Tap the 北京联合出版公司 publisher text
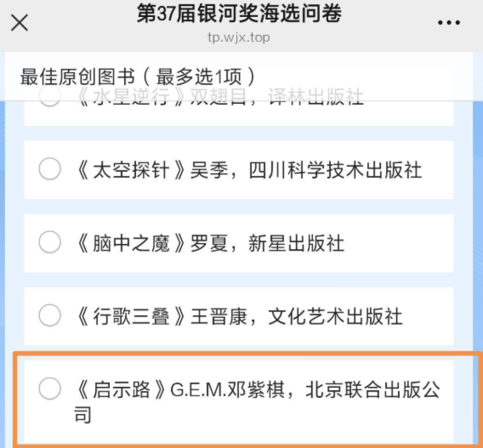The width and height of the screenshot is (483, 448). [257, 402]
